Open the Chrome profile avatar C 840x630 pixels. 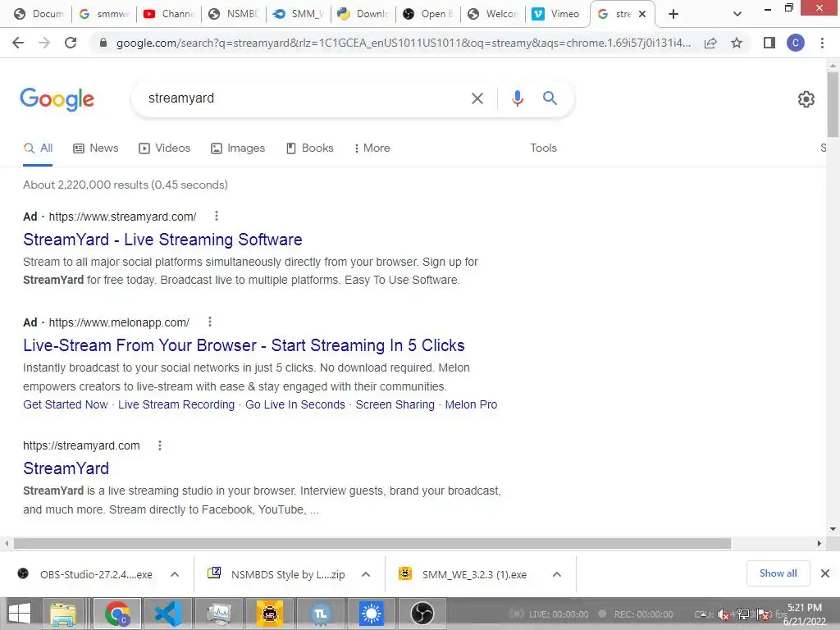click(796, 43)
